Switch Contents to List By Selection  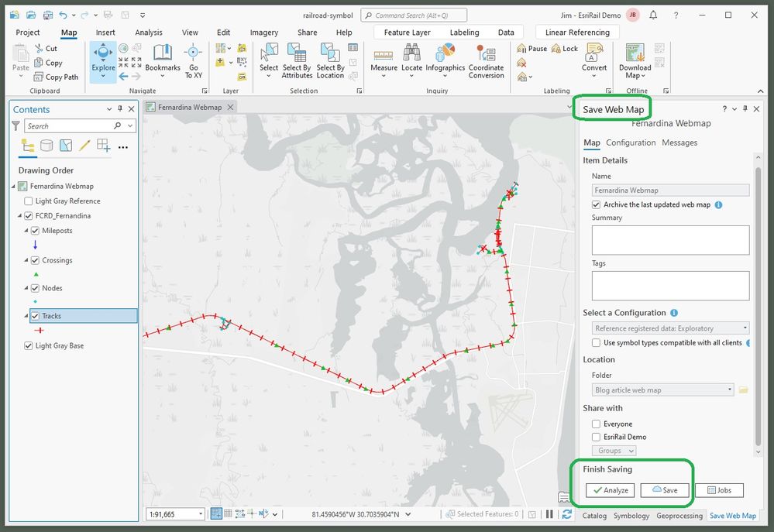click(66, 146)
